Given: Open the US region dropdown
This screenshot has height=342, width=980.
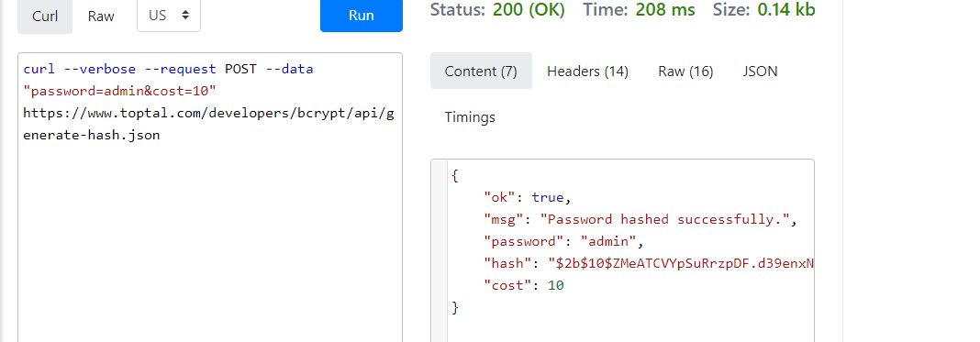Looking at the screenshot, I should (x=169, y=16).
